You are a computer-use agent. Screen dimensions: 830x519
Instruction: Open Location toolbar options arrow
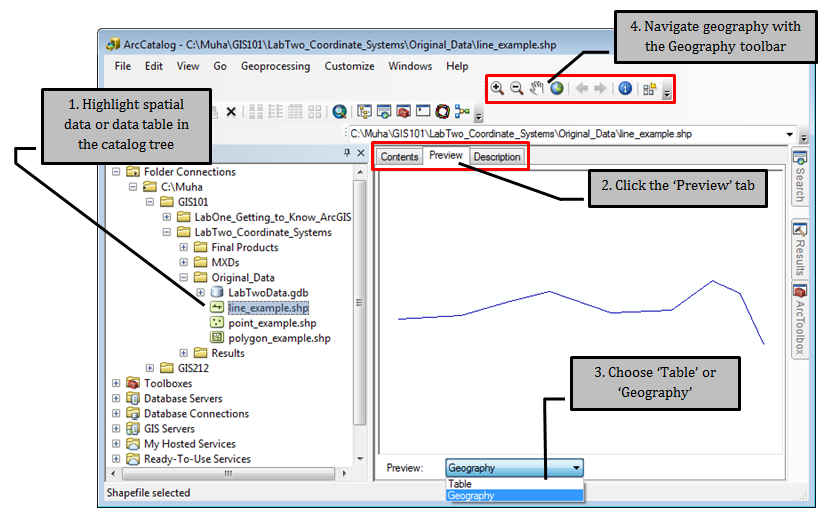click(804, 138)
